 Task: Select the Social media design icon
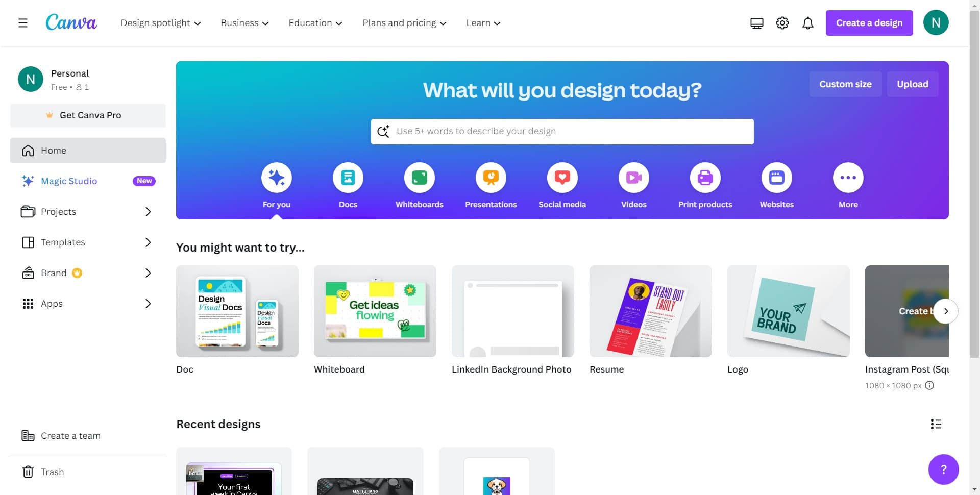pyautogui.click(x=562, y=178)
